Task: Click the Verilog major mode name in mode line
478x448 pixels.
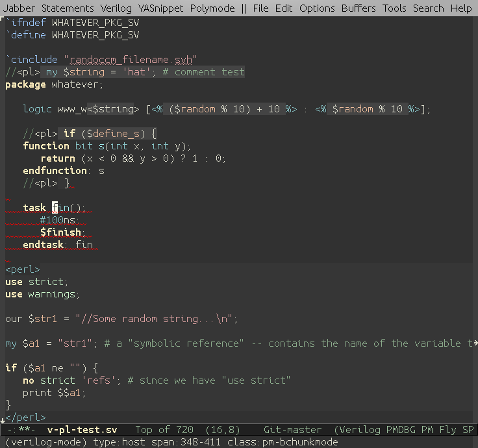Action: click(361, 430)
